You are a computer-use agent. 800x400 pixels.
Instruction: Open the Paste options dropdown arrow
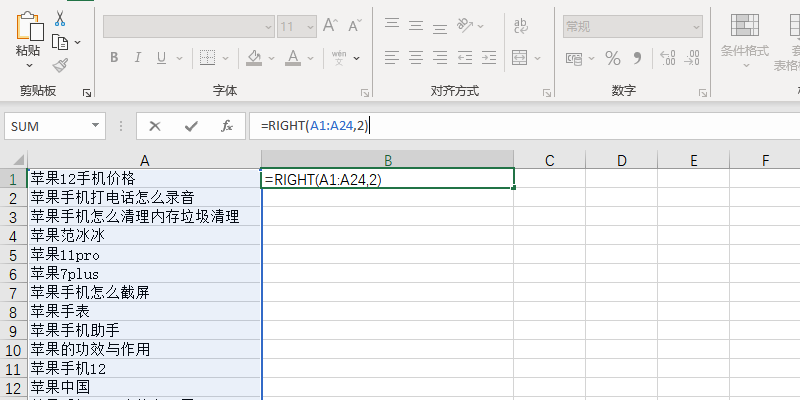pos(29,65)
